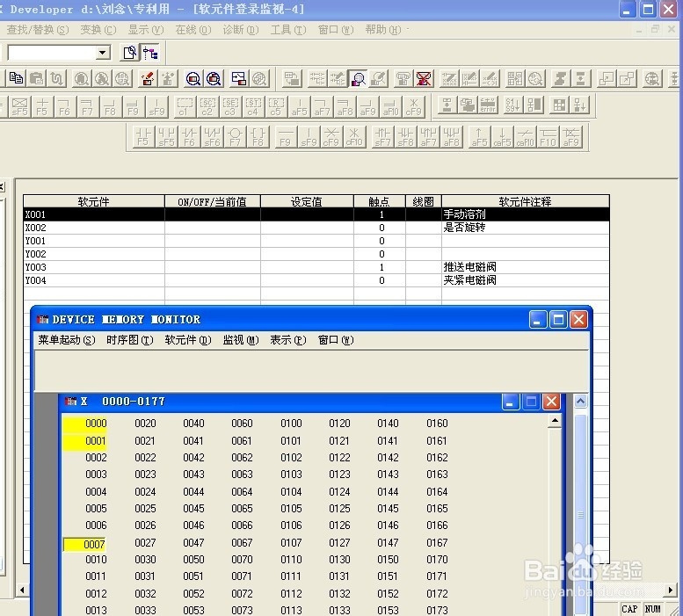Click the 线圈 column header
683x616 pixels.
[424, 201]
